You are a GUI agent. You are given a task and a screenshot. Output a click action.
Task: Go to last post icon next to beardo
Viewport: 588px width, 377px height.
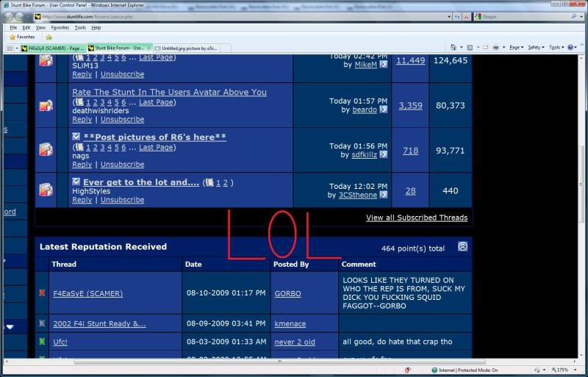point(383,109)
